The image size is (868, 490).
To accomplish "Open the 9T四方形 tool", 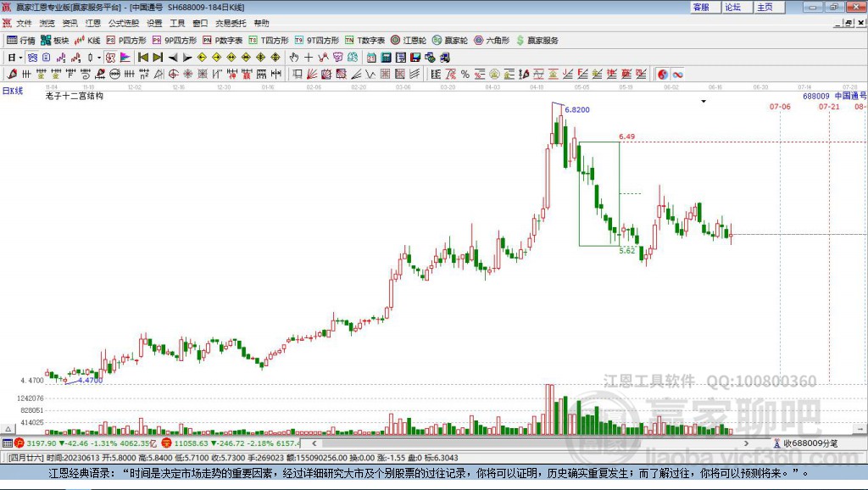I will coord(317,41).
